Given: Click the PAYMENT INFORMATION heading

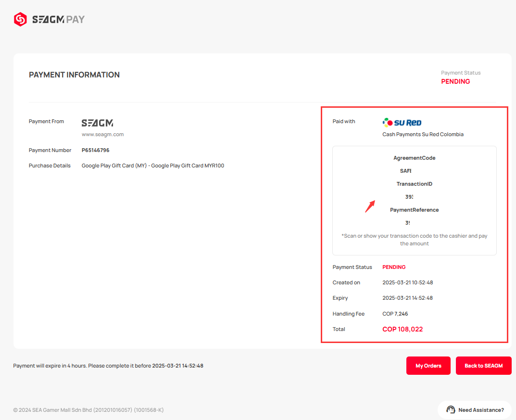Looking at the screenshot, I should click(x=75, y=75).
